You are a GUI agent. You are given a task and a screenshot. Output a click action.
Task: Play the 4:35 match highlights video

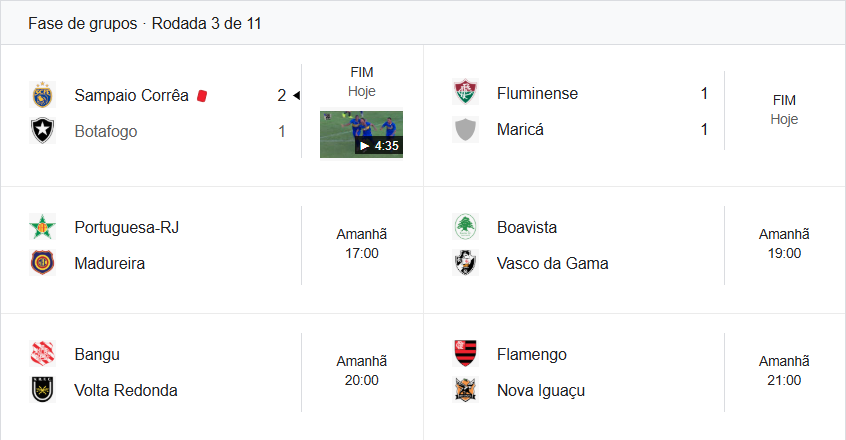[x=361, y=134]
